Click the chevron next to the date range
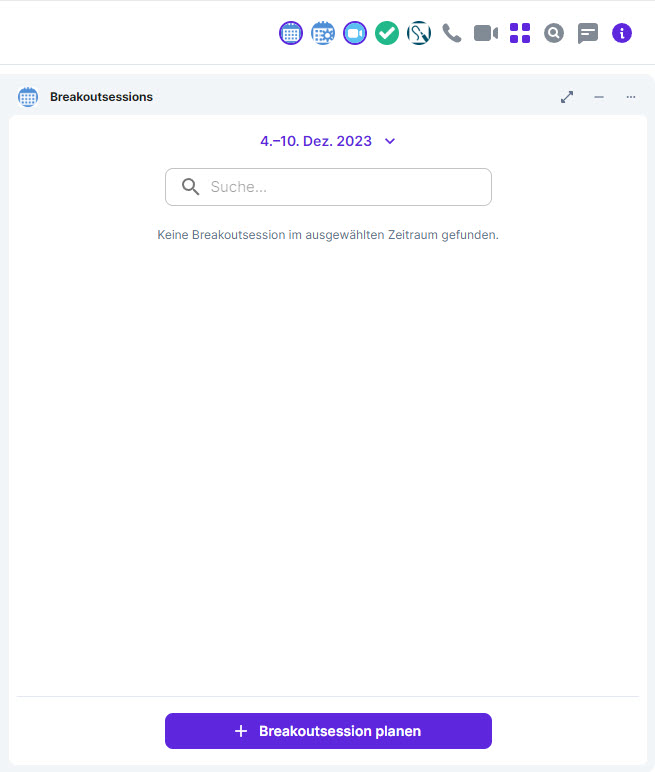This screenshot has height=772, width=655. click(x=390, y=141)
